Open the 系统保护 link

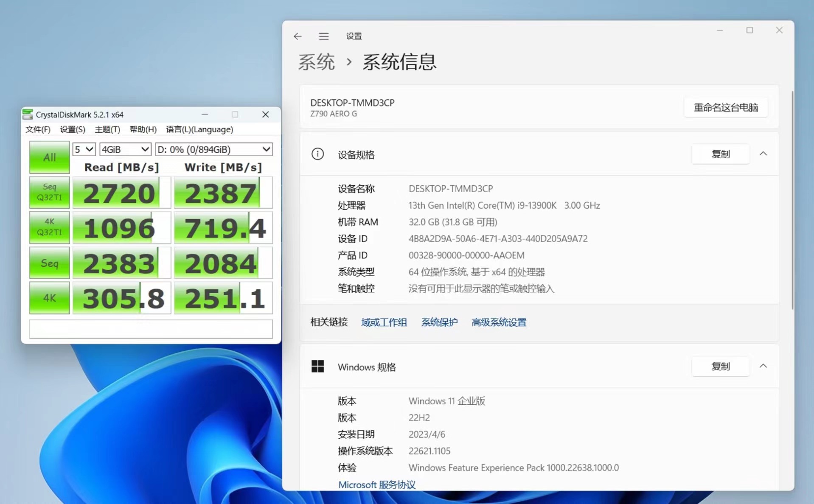(439, 322)
